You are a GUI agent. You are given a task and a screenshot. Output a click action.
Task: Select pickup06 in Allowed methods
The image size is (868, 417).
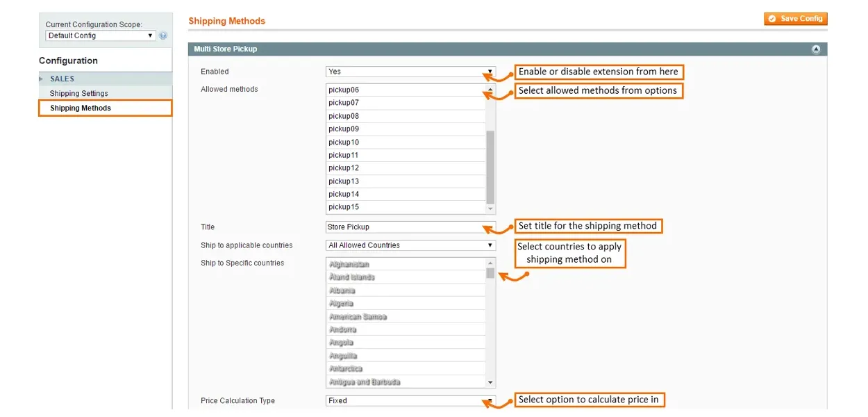pos(406,90)
